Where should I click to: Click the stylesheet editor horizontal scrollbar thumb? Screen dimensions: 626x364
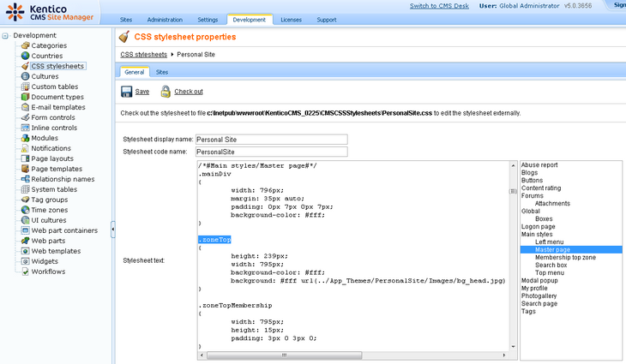[284, 355]
